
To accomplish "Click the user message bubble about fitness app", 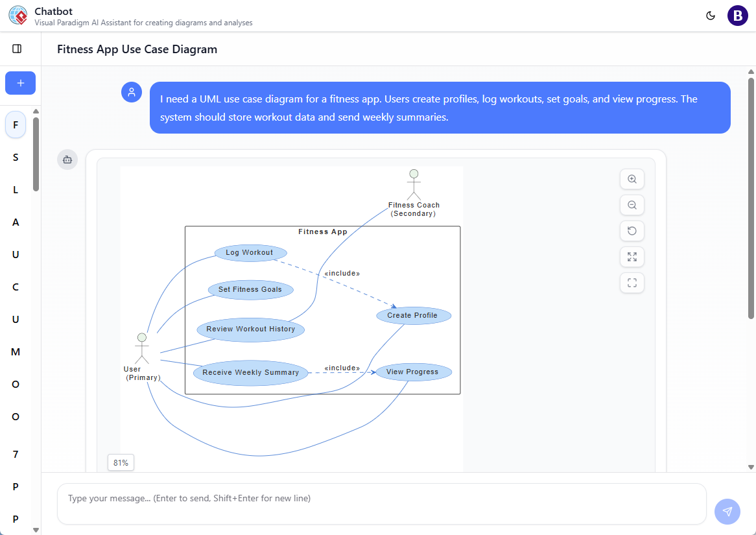I will 440,108.
